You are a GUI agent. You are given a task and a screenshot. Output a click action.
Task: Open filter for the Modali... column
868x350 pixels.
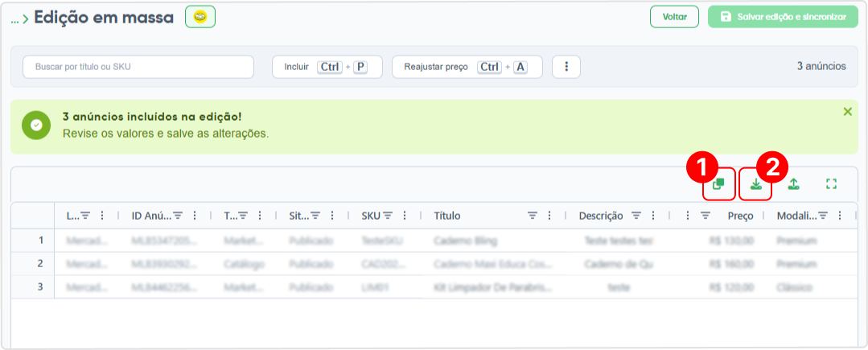coord(823,216)
